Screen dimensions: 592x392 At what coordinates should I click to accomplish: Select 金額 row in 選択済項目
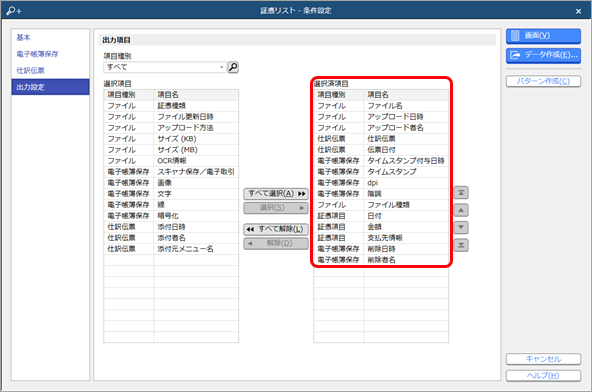(381, 227)
